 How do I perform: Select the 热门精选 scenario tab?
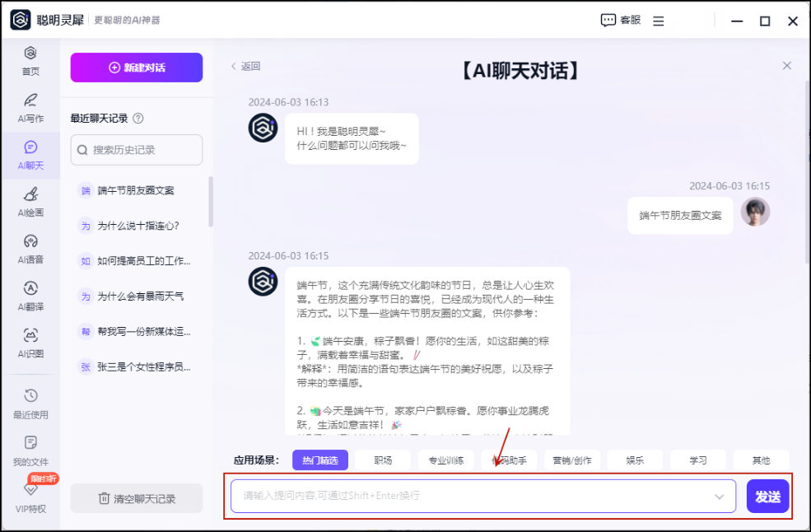click(x=320, y=460)
